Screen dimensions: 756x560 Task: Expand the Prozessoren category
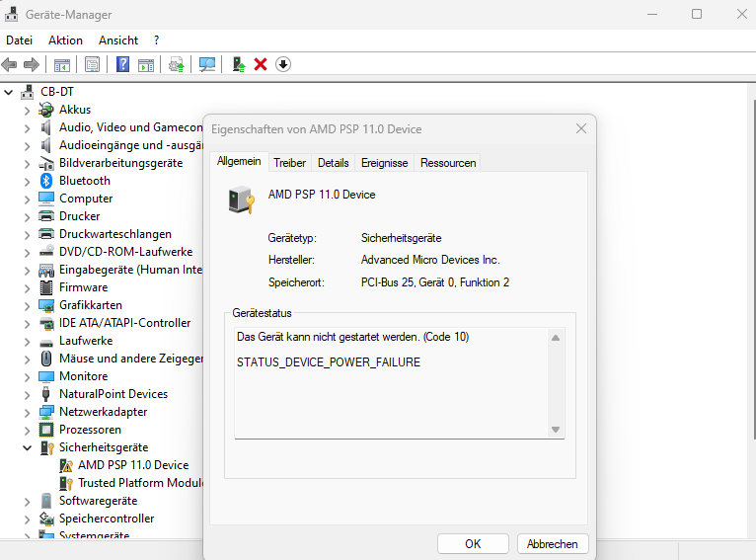pos(27,431)
